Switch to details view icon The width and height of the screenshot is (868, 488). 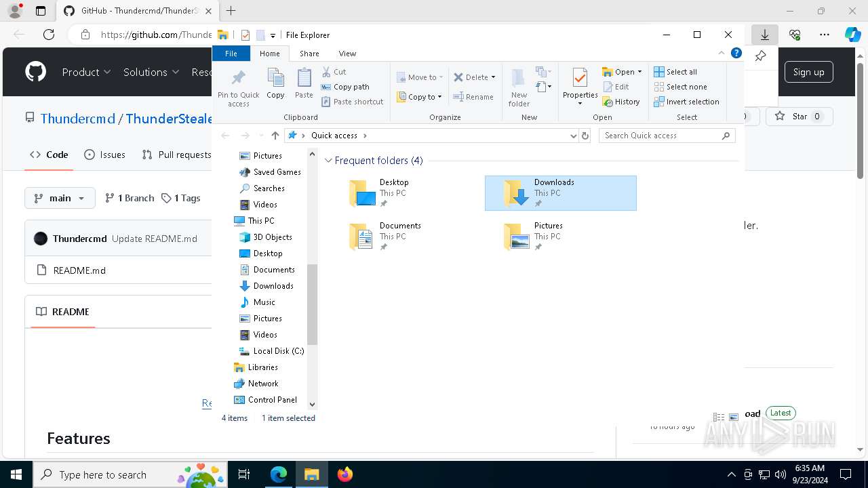click(719, 418)
